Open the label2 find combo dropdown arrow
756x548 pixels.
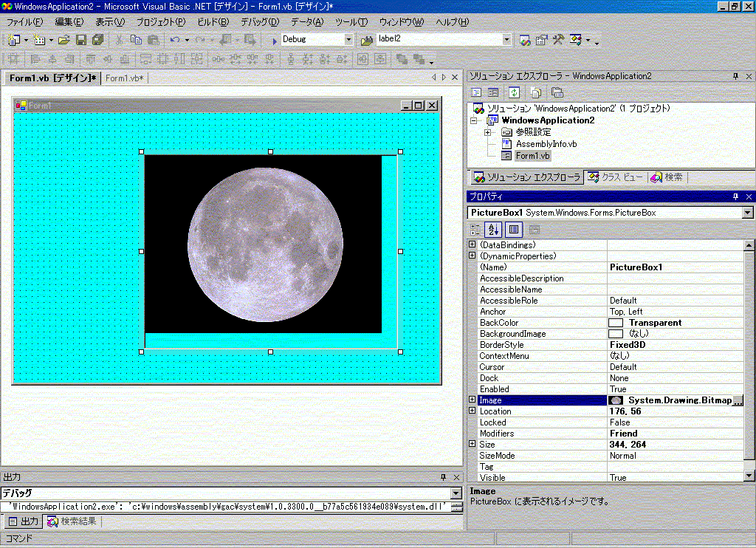[506, 40]
